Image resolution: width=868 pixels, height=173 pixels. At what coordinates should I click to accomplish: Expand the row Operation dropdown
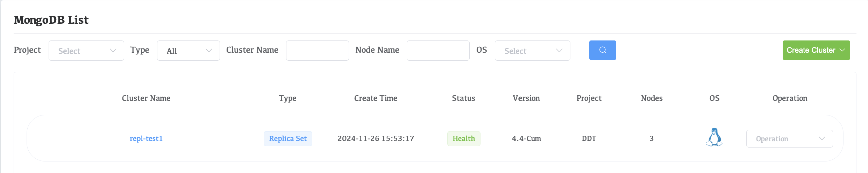[x=789, y=139]
